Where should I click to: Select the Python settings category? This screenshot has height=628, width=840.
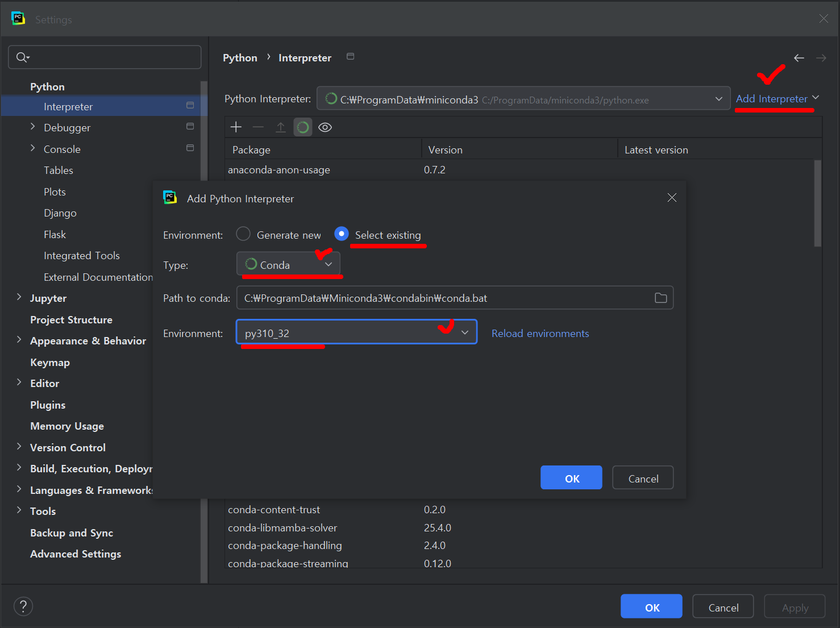47,86
